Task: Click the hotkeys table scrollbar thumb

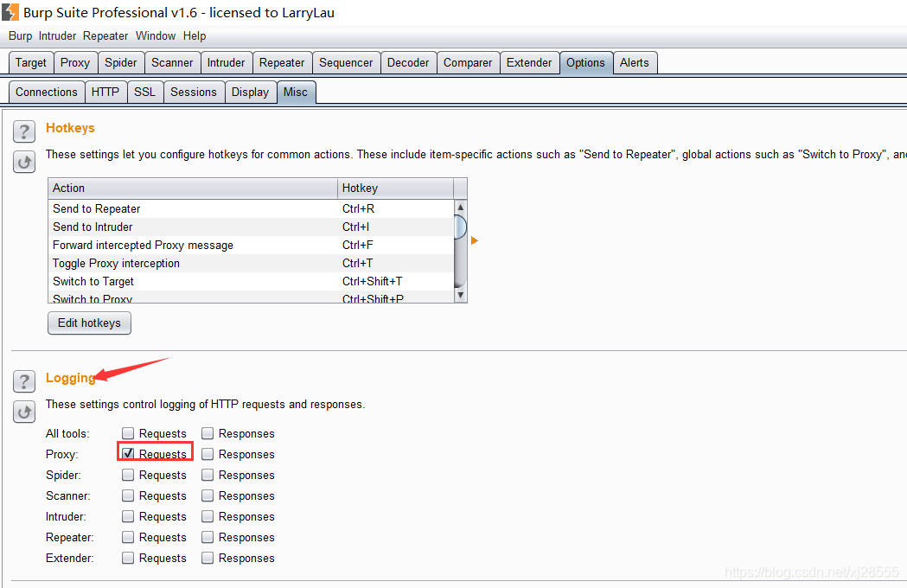Action: click(461, 227)
